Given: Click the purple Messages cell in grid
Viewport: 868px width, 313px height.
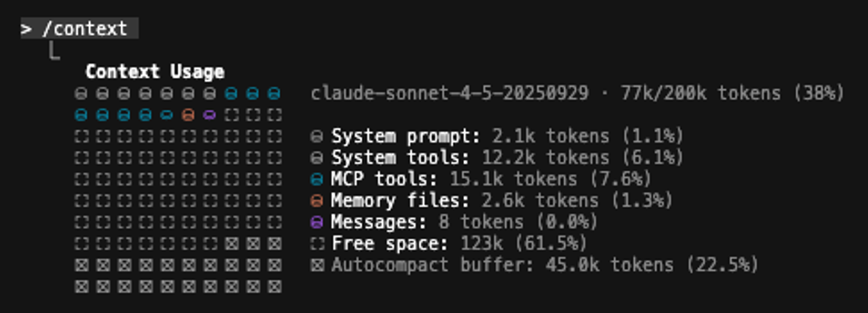Looking at the screenshot, I should (x=210, y=115).
